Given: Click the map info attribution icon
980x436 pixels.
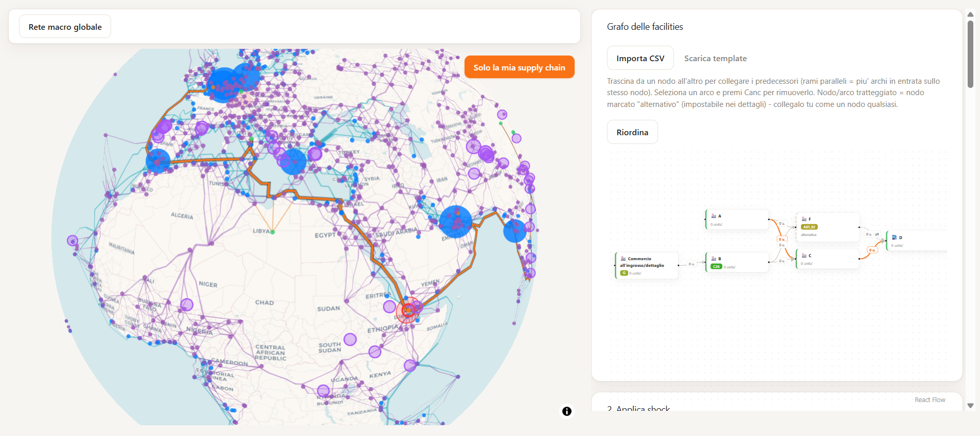Looking at the screenshot, I should tap(566, 411).
